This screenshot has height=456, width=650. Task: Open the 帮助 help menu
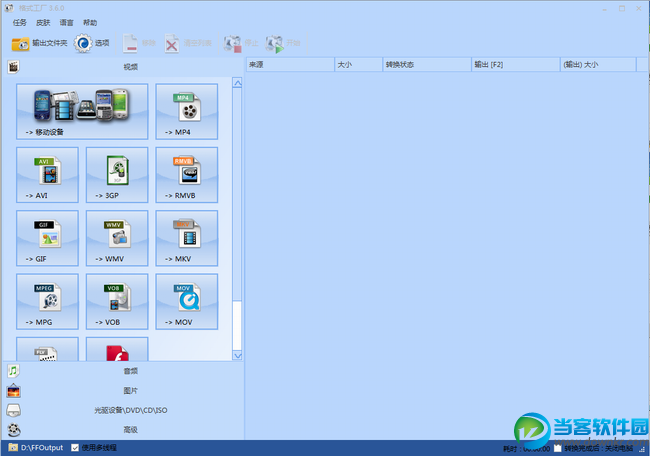coord(90,22)
